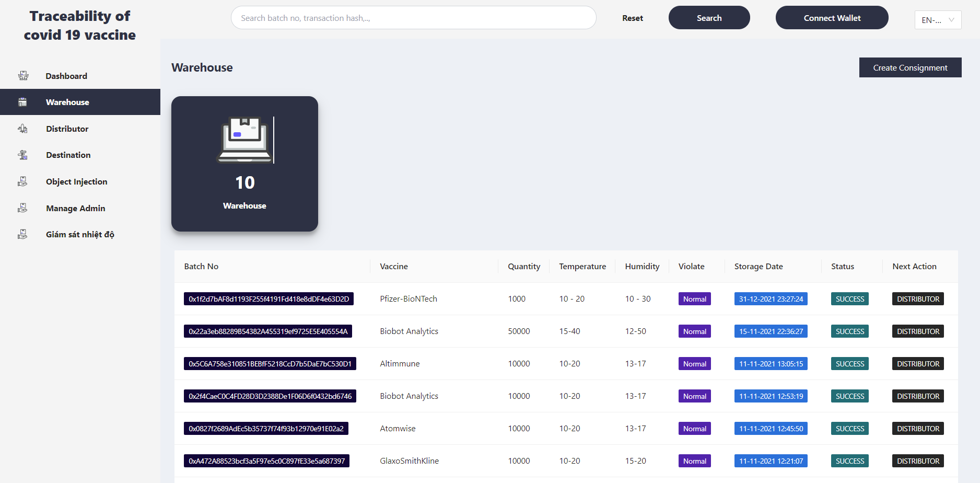Click the Destination sidebar icon
This screenshot has height=483, width=980.
click(22, 155)
